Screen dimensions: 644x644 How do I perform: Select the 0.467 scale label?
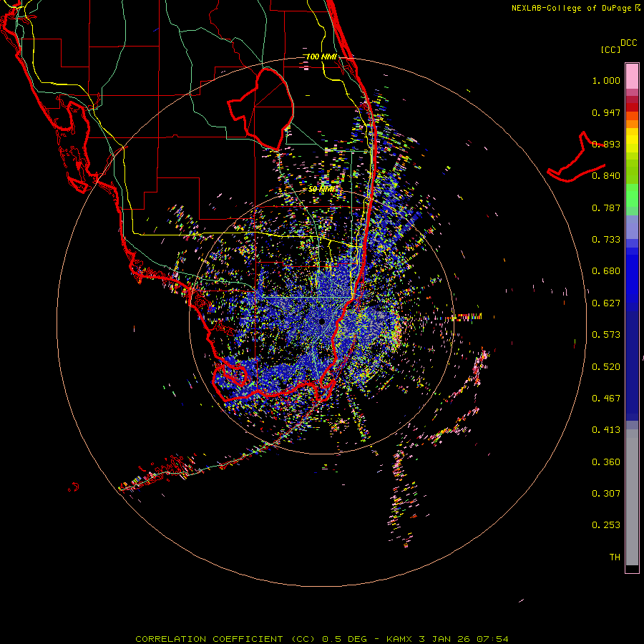(606, 399)
